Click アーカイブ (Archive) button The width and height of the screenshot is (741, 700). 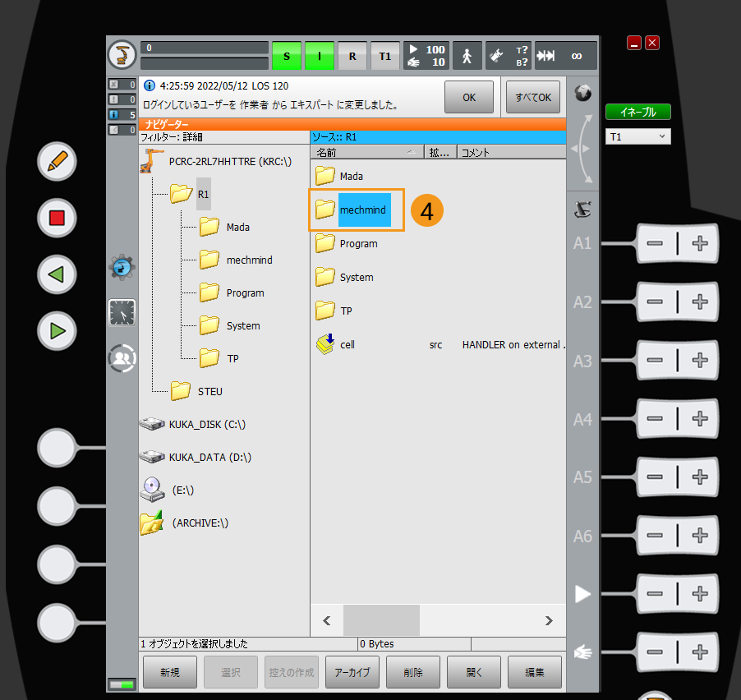(352, 672)
